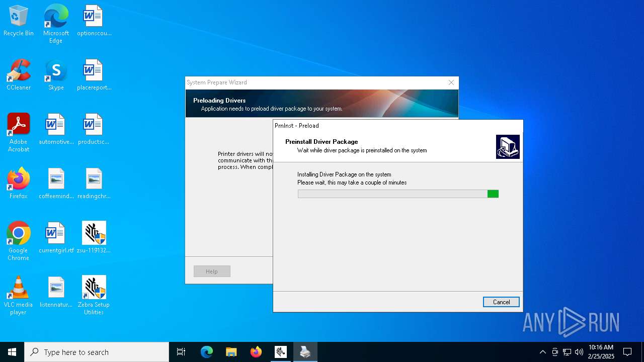Click the printer installer icon in PrnInst header
The height and width of the screenshot is (362, 644).
(508, 147)
